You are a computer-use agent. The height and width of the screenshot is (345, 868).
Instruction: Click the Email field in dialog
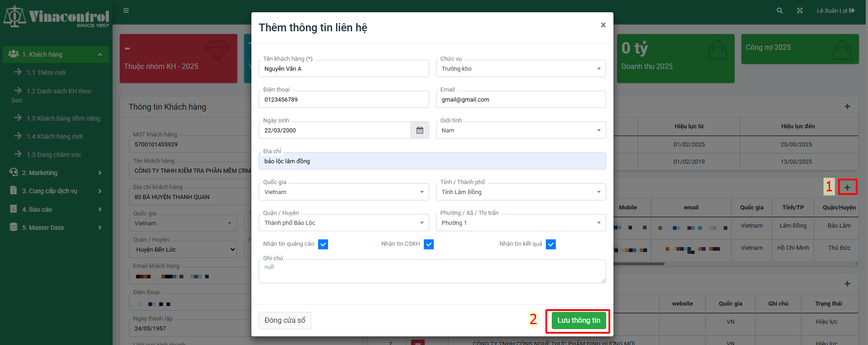pyautogui.click(x=521, y=99)
